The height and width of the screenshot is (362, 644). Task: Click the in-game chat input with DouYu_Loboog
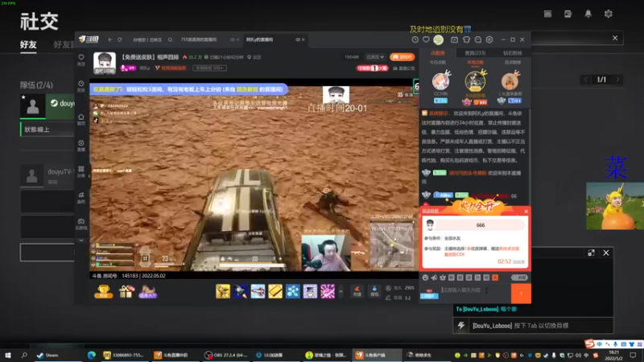pos(539,326)
